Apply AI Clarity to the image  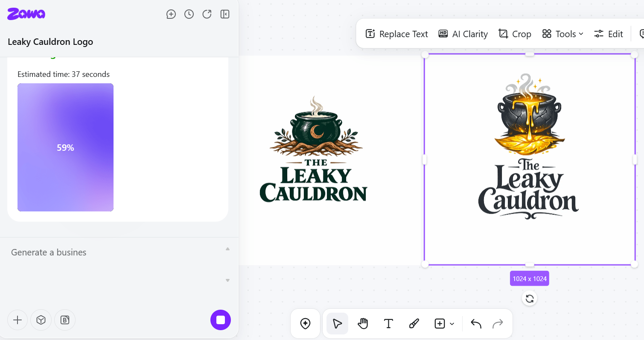[x=463, y=34]
